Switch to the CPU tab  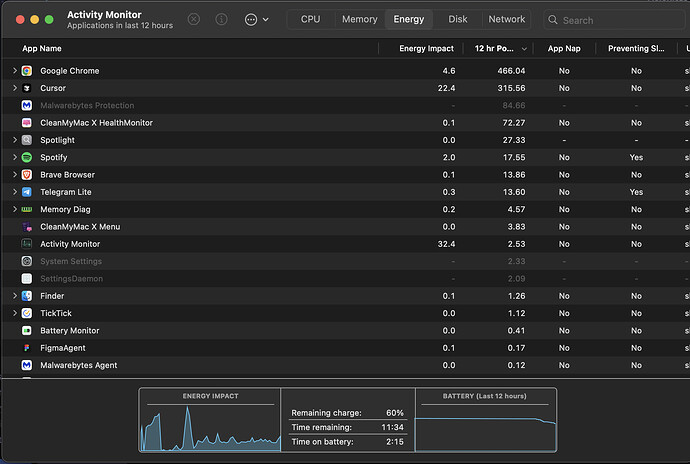click(310, 19)
